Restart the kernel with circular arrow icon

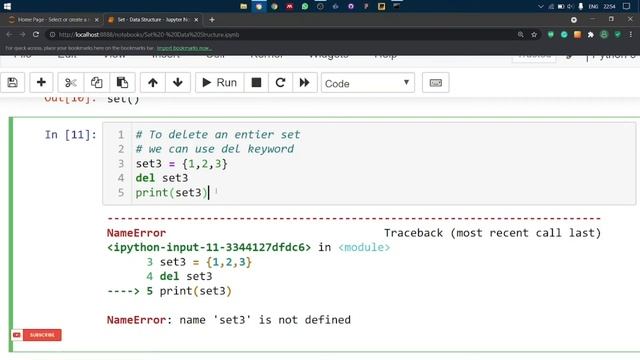click(280, 83)
